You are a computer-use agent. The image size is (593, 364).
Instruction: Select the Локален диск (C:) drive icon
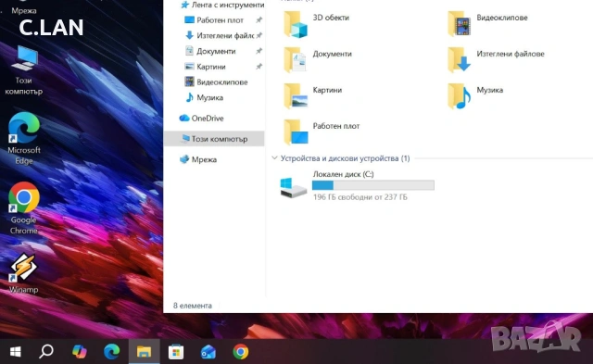[293, 187]
